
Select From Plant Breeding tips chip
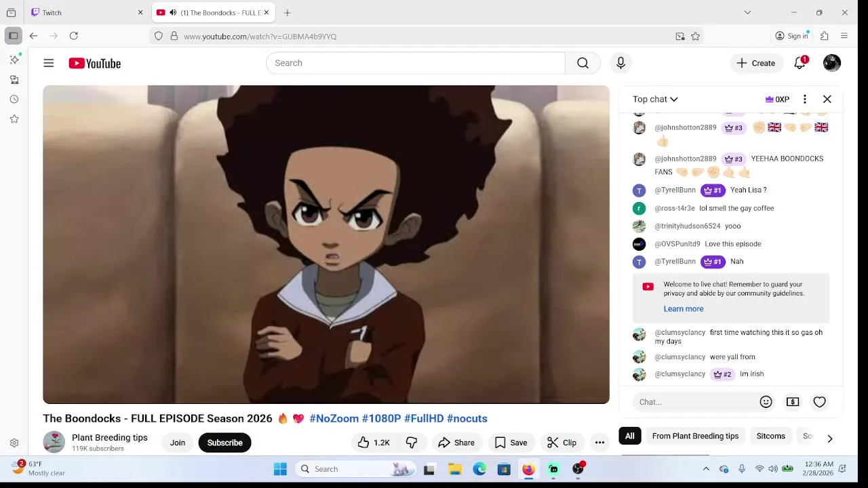pyautogui.click(x=695, y=436)
